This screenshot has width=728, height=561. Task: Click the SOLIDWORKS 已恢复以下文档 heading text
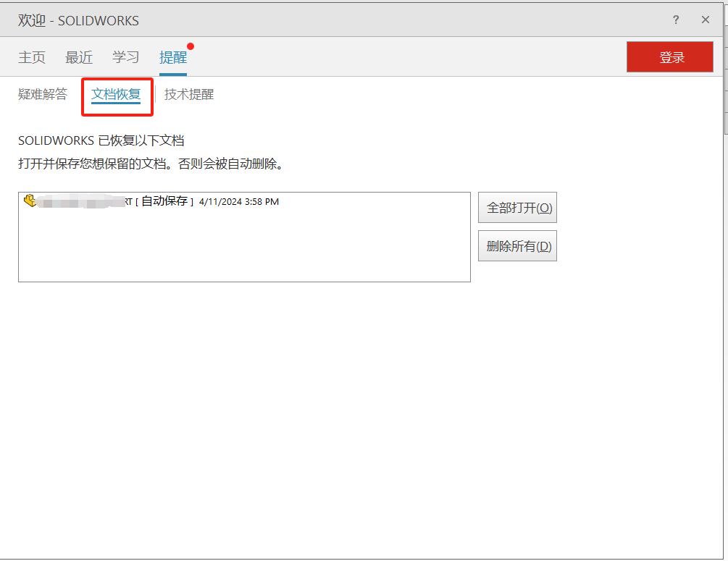tap(101, 141)
